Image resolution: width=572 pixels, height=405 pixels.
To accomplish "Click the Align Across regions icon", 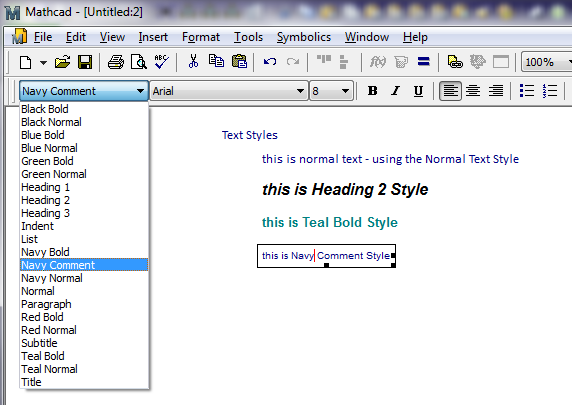I will click(324, 59).
